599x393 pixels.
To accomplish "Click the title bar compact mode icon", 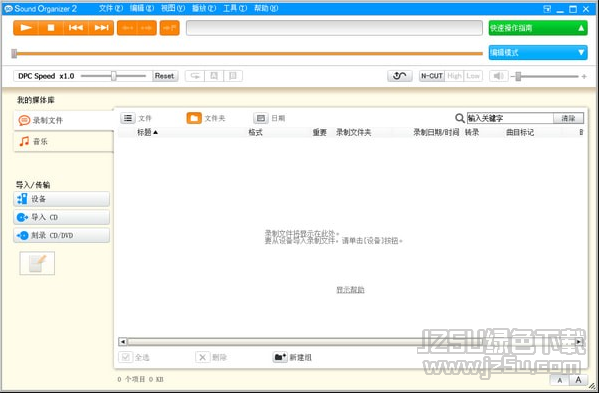I will click(547, 9).
